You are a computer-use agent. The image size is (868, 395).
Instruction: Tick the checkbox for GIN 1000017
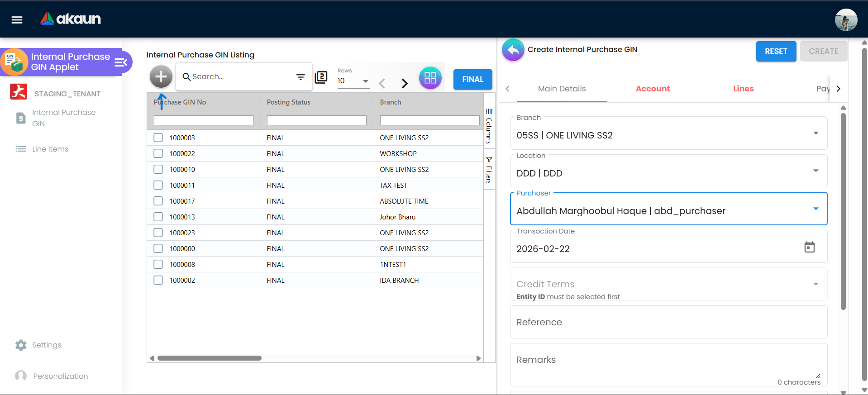158,201
